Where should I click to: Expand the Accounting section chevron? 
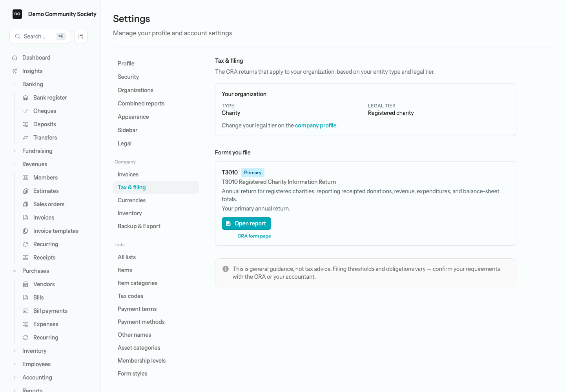(x=15, y=377)
